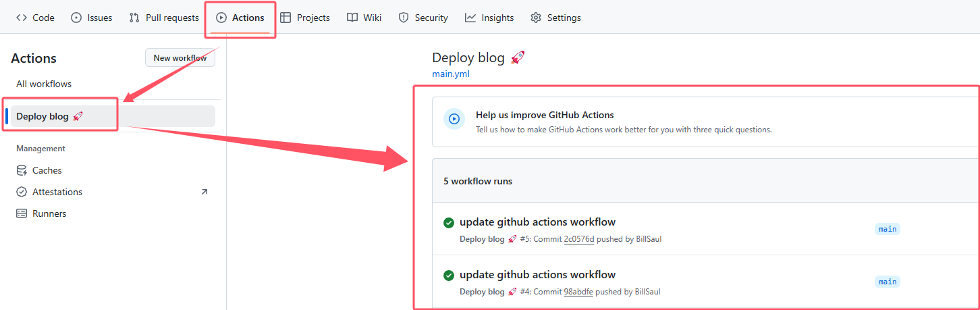980x310 pixels.
Task: Open the main.yml workflow file link
Action: point(451,74)
